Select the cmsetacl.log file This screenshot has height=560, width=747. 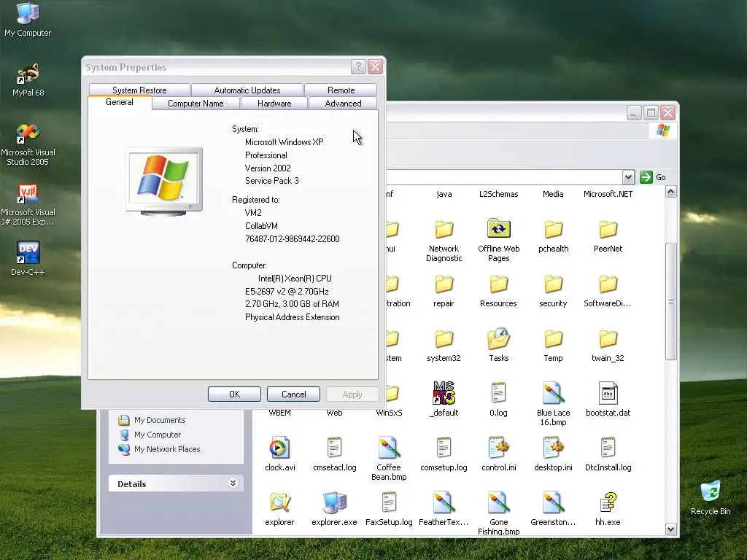coord(334,454)
